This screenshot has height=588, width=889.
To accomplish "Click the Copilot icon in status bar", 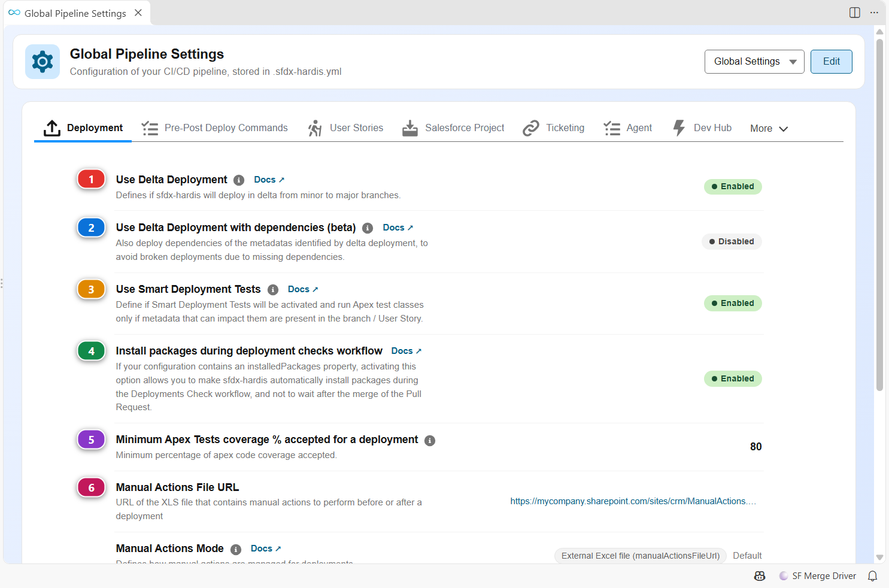I will (760, 576).
